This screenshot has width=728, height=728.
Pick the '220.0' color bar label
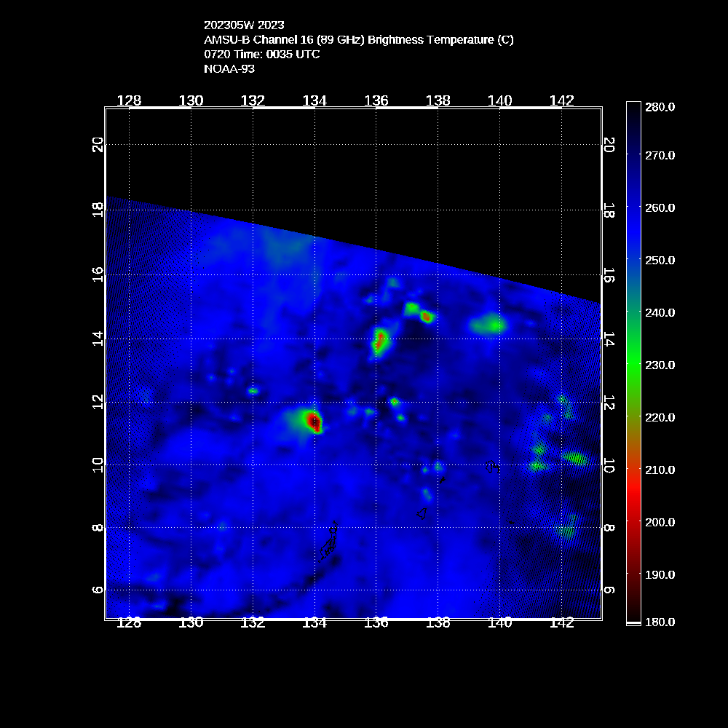click(660, 417)
